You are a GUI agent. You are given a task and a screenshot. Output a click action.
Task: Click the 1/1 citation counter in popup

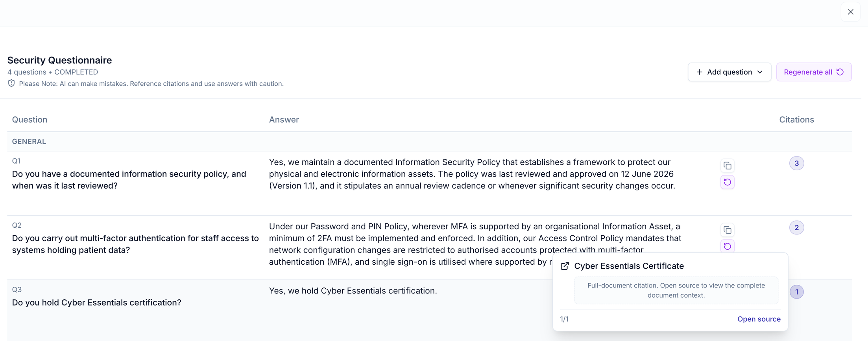click(564, 319)
